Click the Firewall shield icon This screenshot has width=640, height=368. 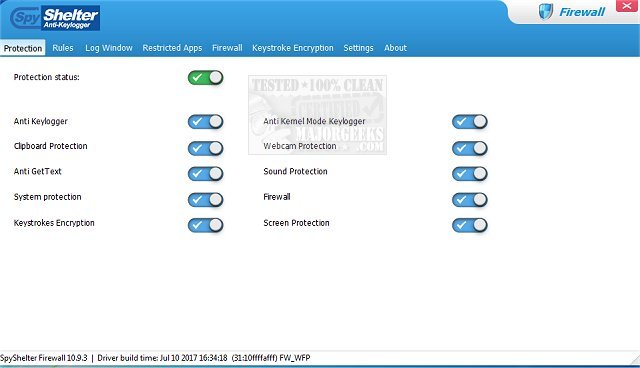[546, 11]
